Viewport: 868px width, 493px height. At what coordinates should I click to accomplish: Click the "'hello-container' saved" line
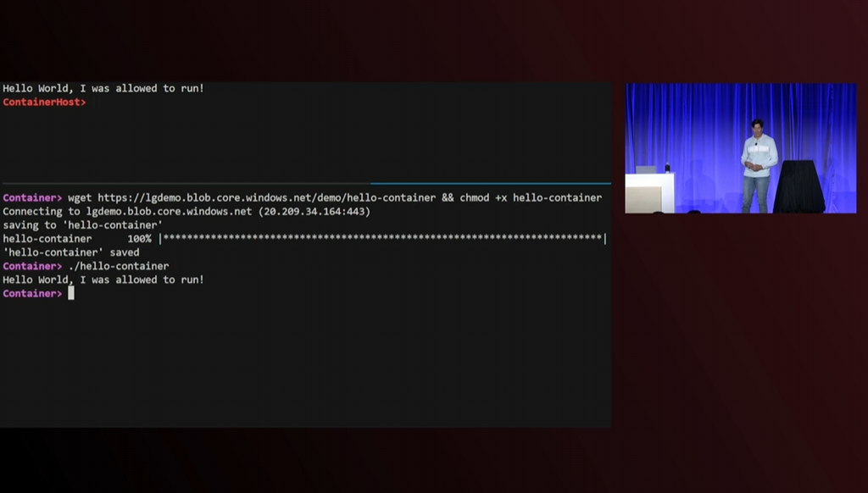point(71,252)
